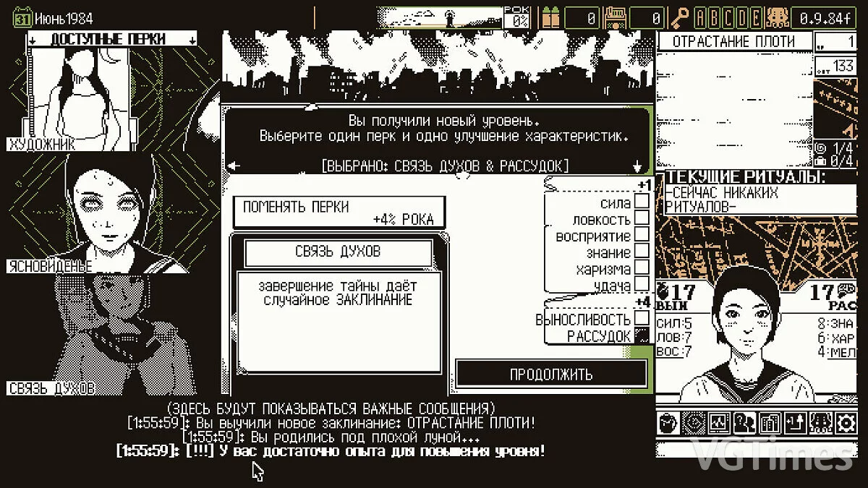868x488 pixels.
Task: Click the mystery letter E icon
Action: (x=756, y=17)
